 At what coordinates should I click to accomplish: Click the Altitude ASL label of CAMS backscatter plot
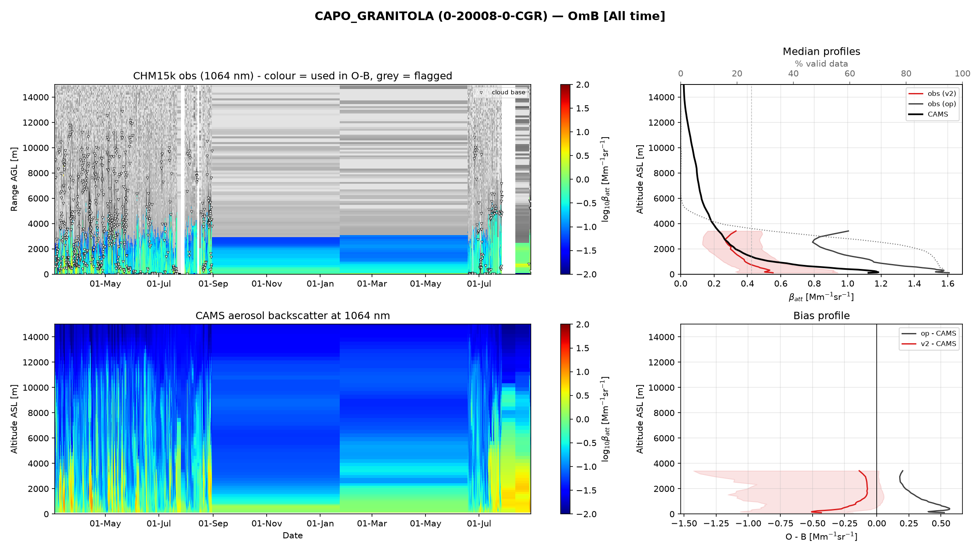tap(14, 419)
